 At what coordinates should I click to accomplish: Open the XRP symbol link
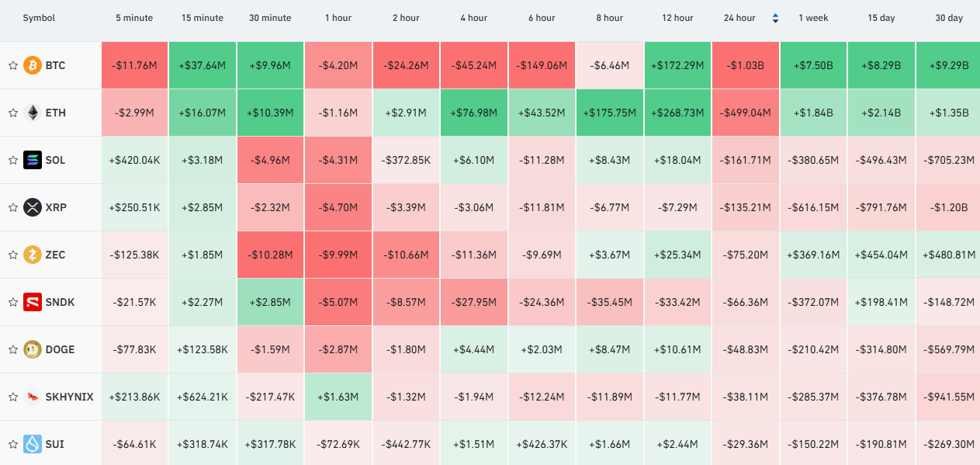[56, 207]
